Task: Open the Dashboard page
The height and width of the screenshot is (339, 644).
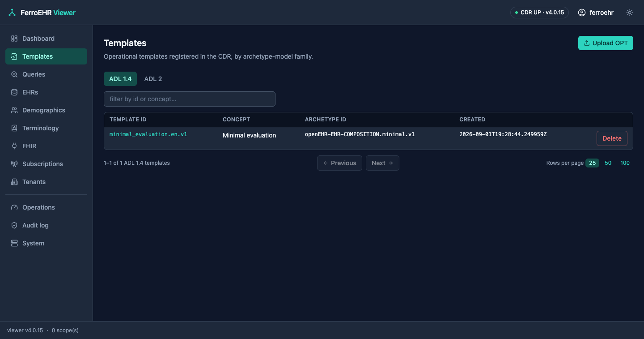Action: [46, 39]
